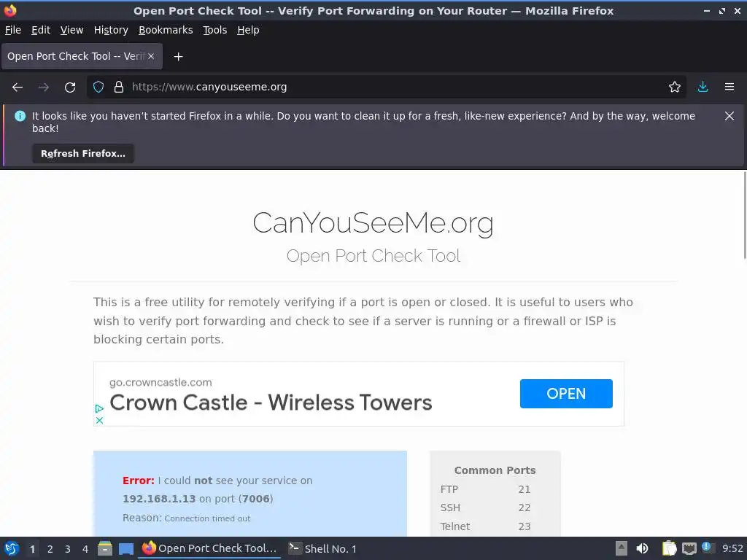Switch to workspace 3

click(68, 549)
